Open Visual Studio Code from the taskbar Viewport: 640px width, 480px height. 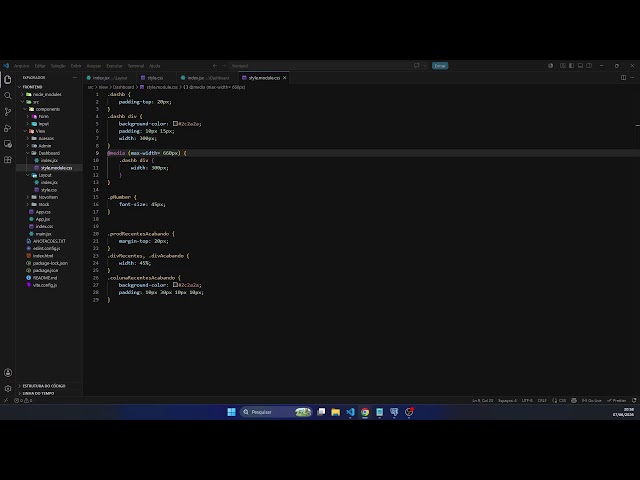coord(350,412)
